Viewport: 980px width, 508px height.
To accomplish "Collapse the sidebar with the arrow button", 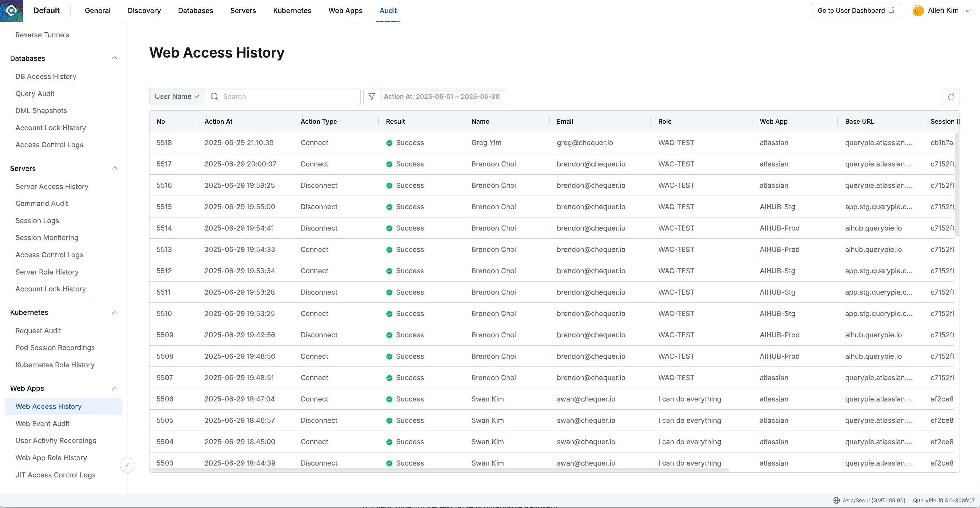I will (x=128, y=465).
